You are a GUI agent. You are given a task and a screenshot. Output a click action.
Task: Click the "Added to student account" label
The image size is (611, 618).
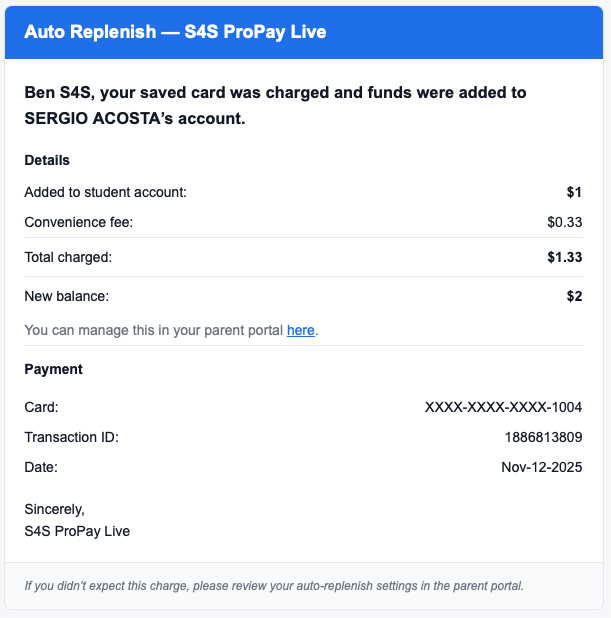pos(105,192)
